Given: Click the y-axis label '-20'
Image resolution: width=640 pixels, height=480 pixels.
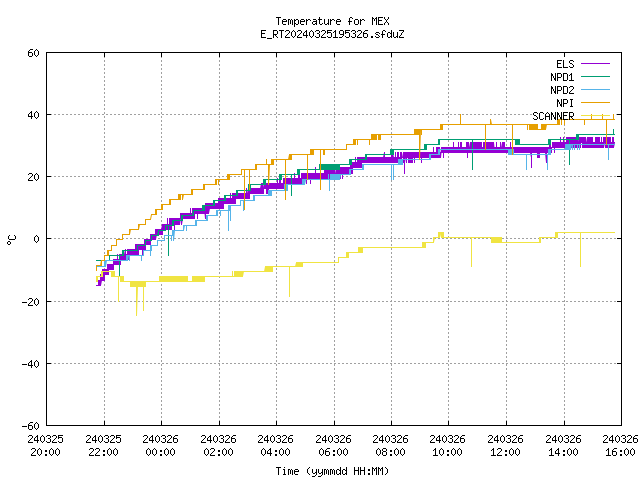Looking at the screenshot, I should [31, 302].
